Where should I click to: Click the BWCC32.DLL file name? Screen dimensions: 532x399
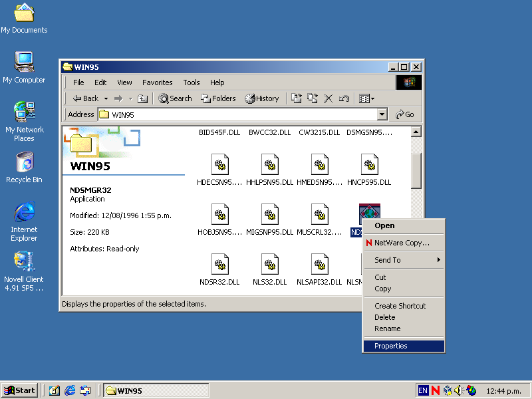(x=270, y=132)
